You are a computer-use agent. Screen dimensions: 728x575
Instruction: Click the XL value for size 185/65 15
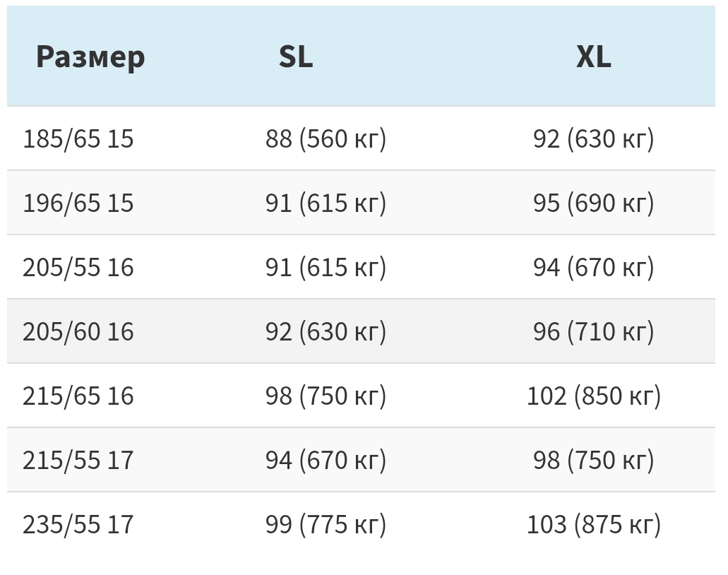point(593,138)
